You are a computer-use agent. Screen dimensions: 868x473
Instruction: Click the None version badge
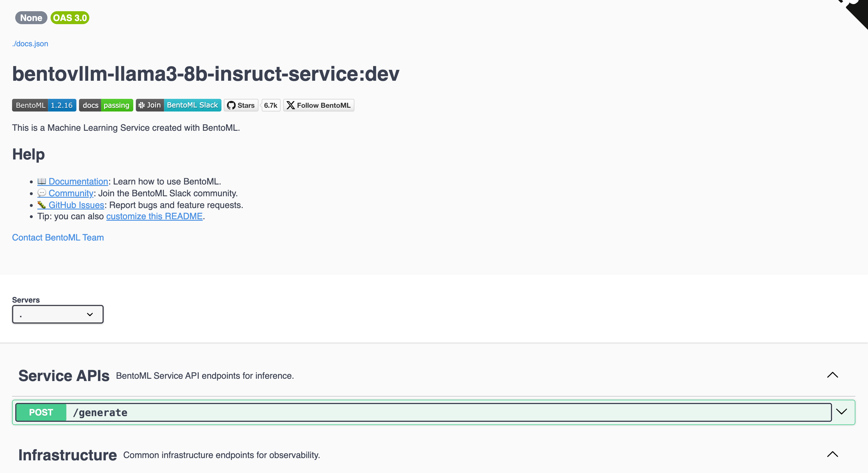pos(31,18)
